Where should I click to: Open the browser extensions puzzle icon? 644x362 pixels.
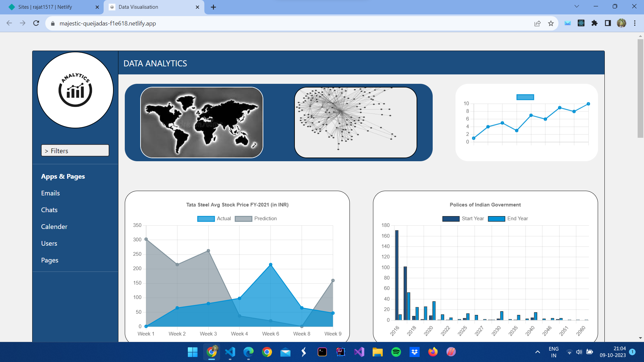tap(594, 23)
